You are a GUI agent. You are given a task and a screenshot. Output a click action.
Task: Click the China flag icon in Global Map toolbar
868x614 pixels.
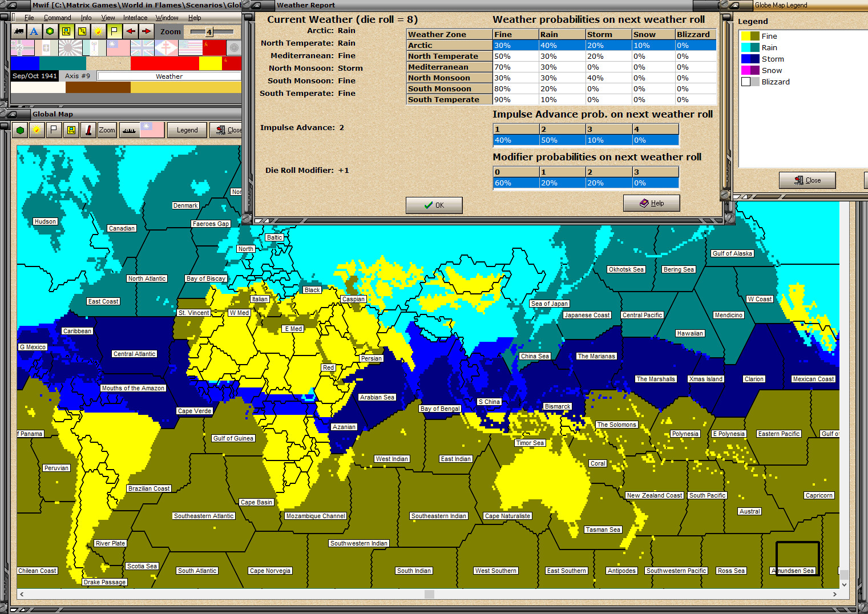coord(152,130)
